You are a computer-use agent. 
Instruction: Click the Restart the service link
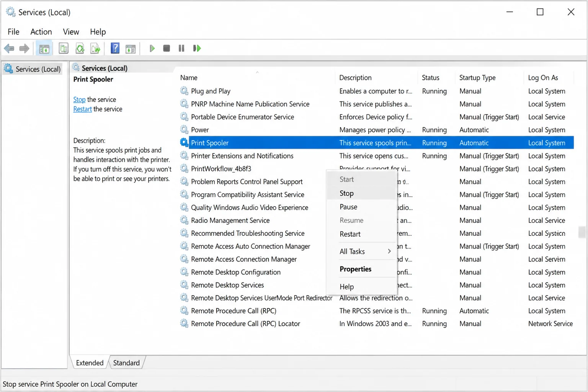coord(82,109)
